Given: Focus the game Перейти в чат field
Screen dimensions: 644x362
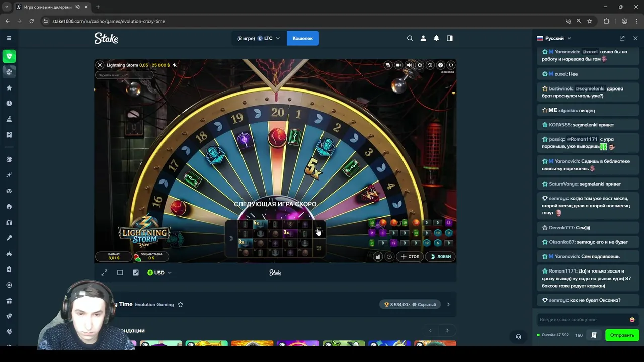Looking at the screenshot, I should tap(124, 75).
